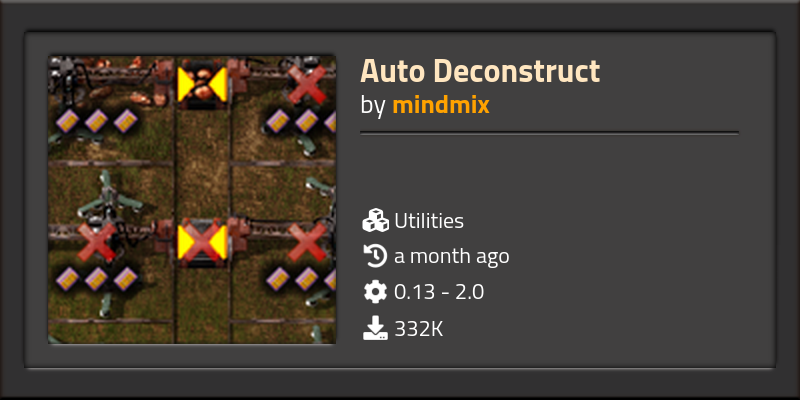The height and width of the screenshot is (400, 800).
Task: Click the Utilities category cubes icon
Action: [x=376, y=221]
